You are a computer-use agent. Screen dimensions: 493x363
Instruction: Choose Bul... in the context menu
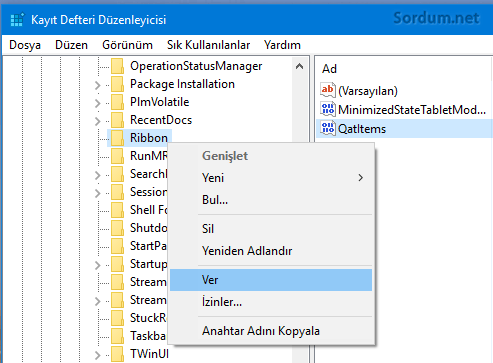click(x=271, y=200)
